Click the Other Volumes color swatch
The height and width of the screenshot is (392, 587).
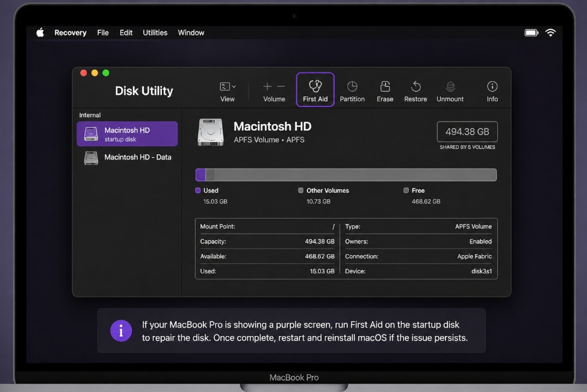(300, 190)
